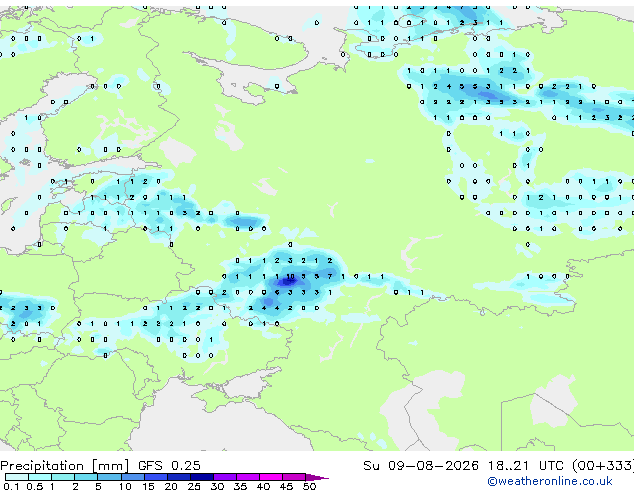Image resolution: width=634 pixels, height=490 pixels.
Task: Click the '(00+333)' forecast offset text
Action: click(x=602, y=466)
